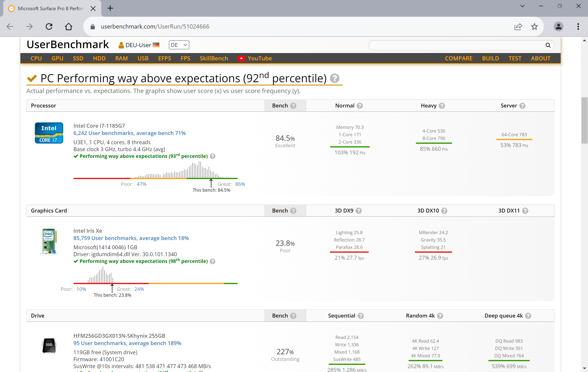
Task: Click the share page icon in address bar
Action: (518, 26)
